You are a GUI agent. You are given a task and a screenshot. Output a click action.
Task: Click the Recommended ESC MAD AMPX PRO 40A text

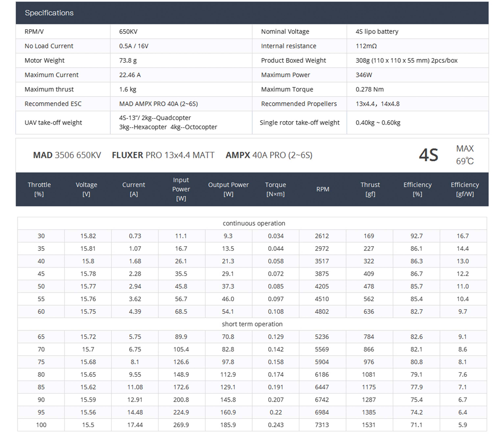(x=158, y=104)
